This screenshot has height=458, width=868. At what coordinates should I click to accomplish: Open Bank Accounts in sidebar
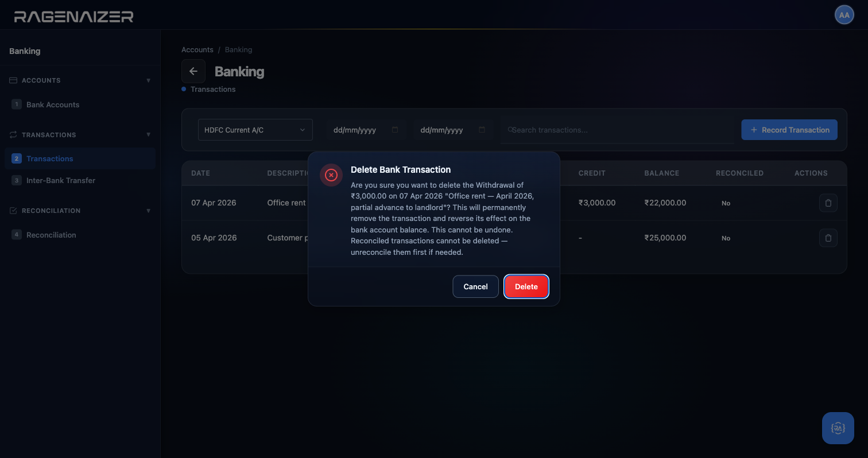(80, 104)
